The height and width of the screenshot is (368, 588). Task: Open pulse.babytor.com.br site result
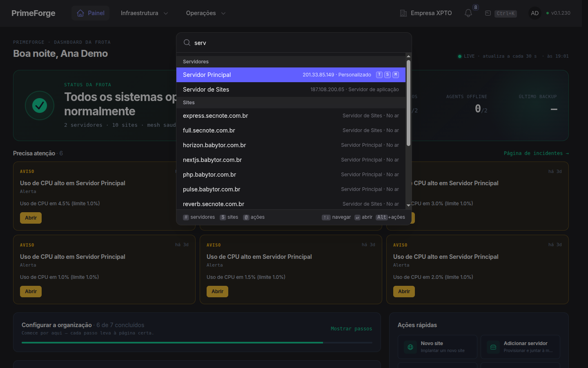[x=291, y=189]
